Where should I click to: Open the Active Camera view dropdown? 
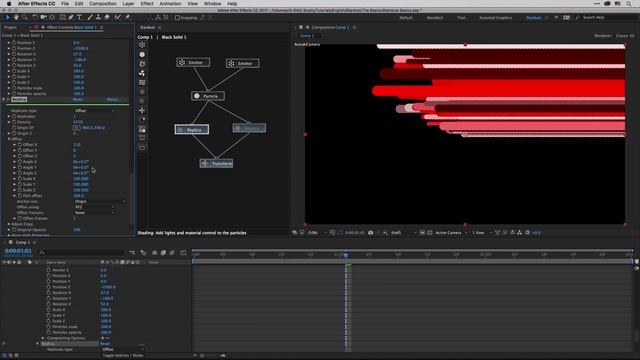(x=451, y=233)
